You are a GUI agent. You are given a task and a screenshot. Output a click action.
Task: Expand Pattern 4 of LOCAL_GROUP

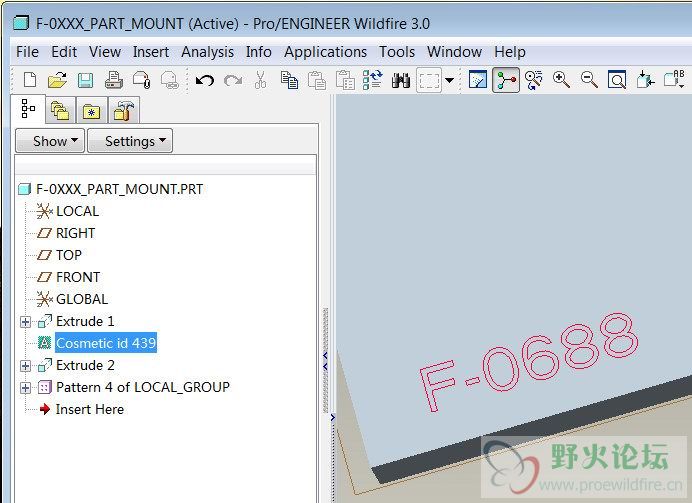[x=26, y=388]
